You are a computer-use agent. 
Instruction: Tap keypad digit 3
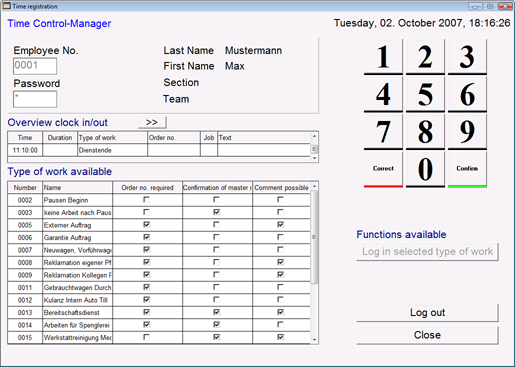click(x=467, y=57)
